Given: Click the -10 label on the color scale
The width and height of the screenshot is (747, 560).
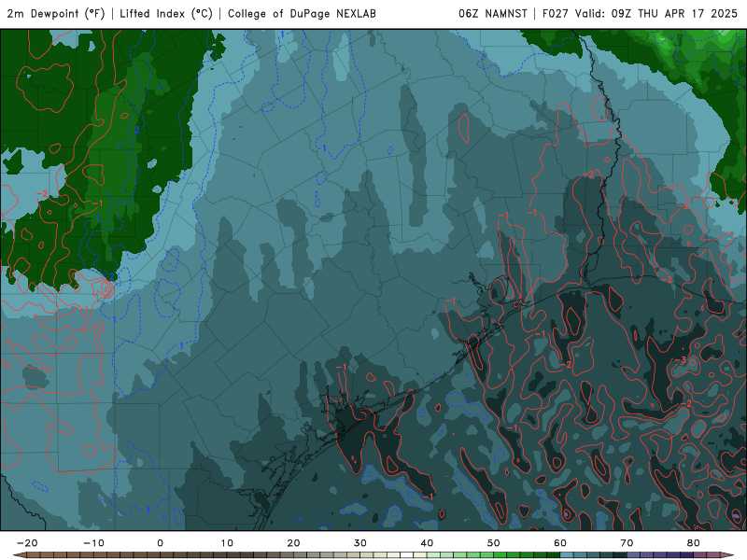Looking at the screenshot, I should click(93, 543).
